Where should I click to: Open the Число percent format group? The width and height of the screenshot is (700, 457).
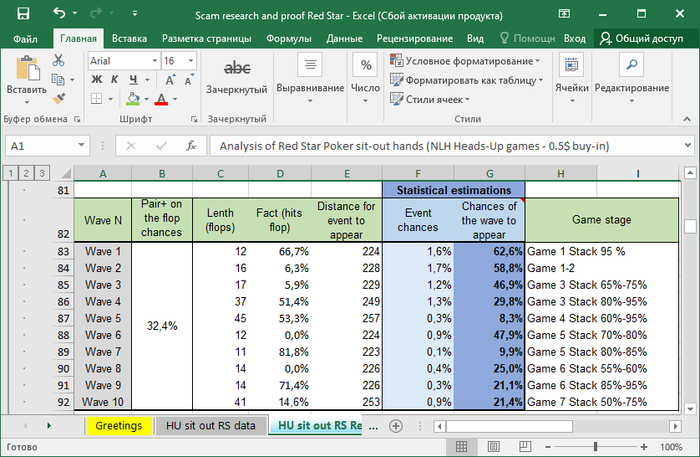(366, 80)
